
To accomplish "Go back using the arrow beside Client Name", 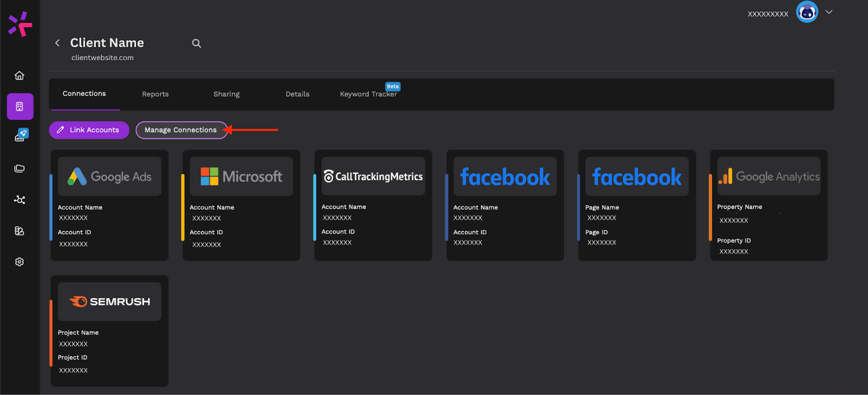I will coord(58,43).
